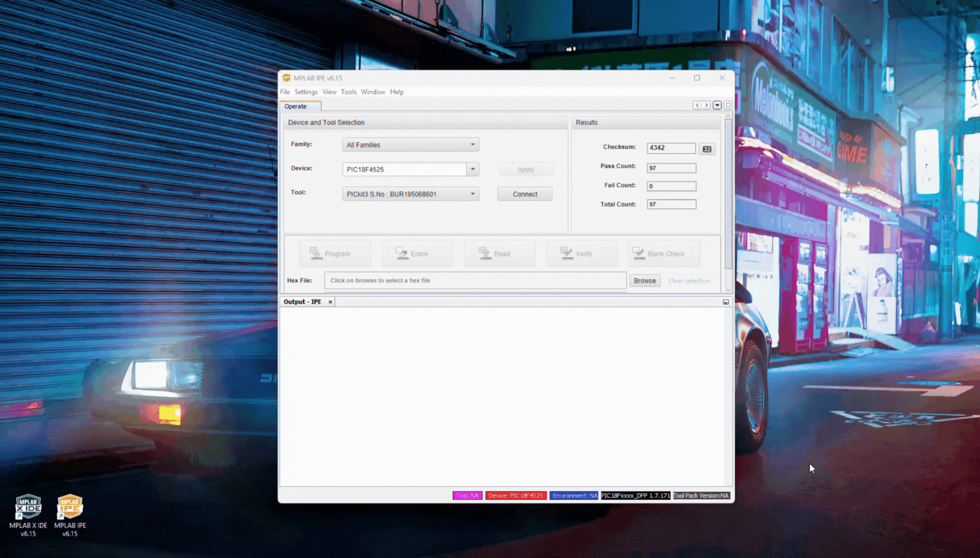Close the Output - IPE tab
980x558 pixels.
point(330,302)
